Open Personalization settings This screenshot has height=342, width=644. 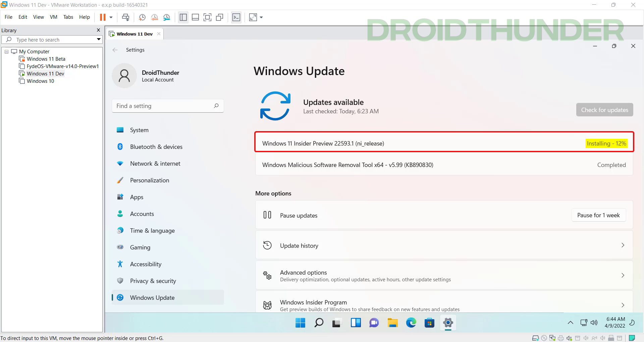(x=168, y=180)
